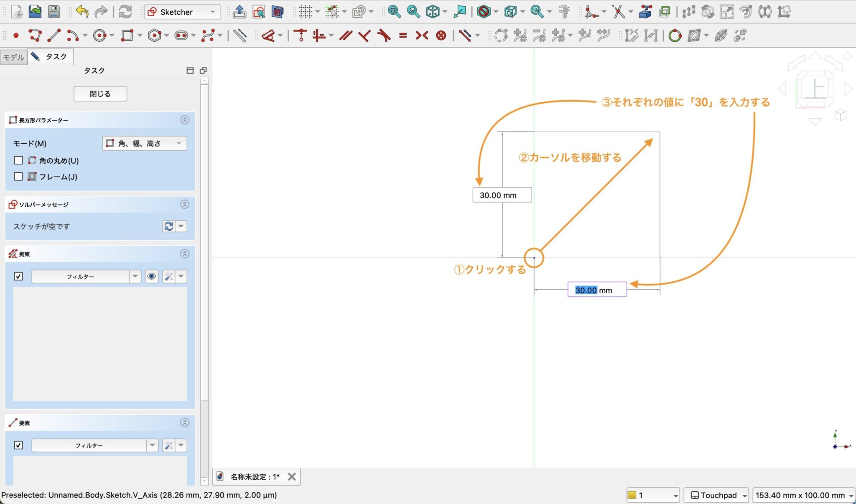Toggle the sketch grid icon
Image resolution: width=856 pixels, height=504 pixels.
pos(305,12)
